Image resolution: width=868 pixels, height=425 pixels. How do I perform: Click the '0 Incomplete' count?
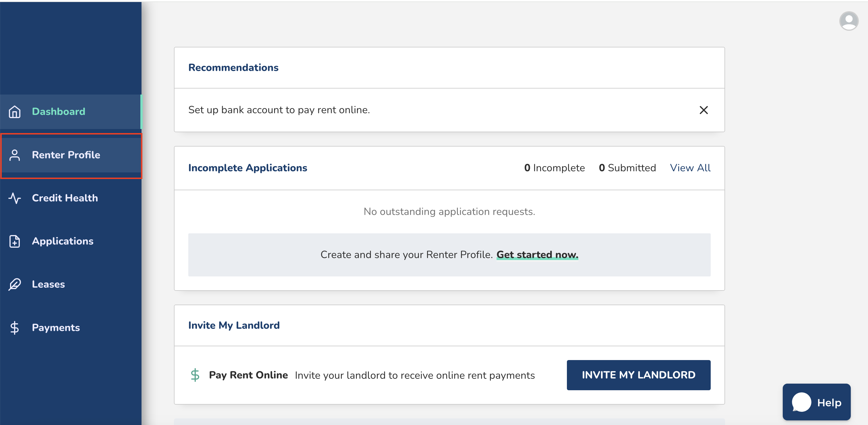tap(554, 168)
